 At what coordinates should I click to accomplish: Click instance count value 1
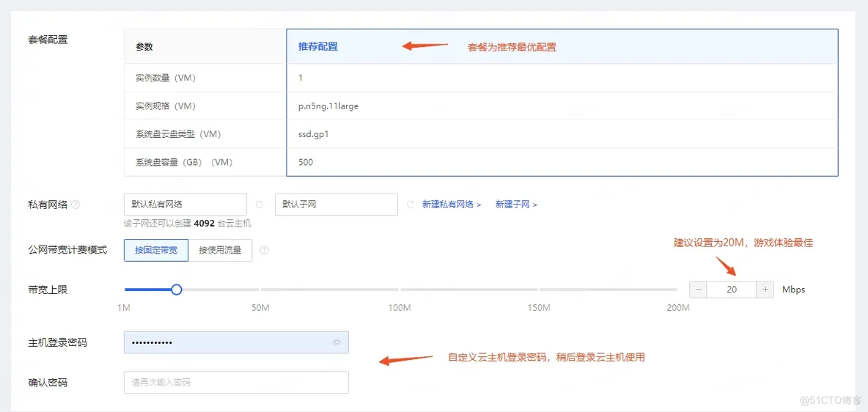[301, 78]
